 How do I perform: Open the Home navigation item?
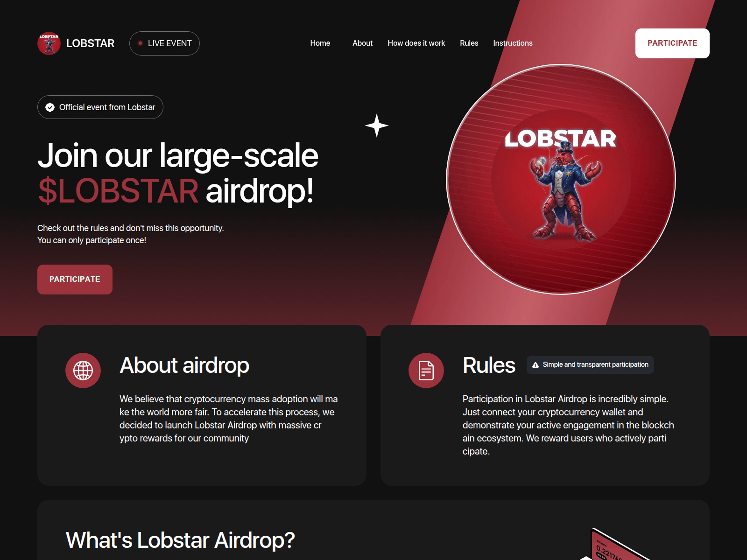coord(320,43)
